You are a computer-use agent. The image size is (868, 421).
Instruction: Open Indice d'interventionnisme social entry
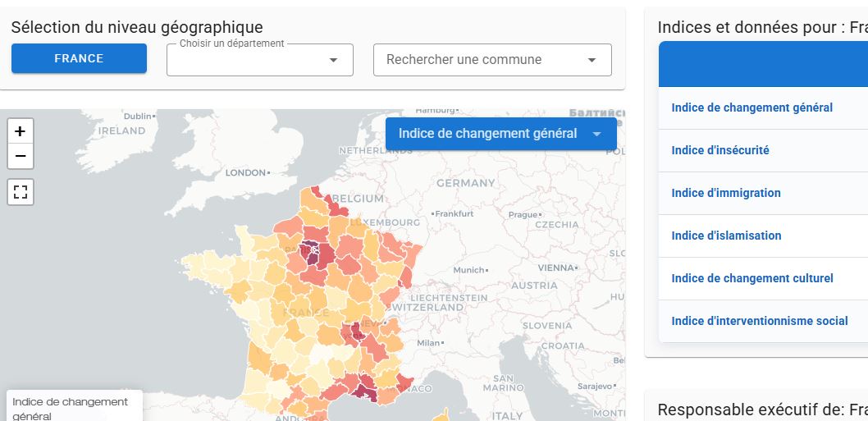click(x=759, y=321)
